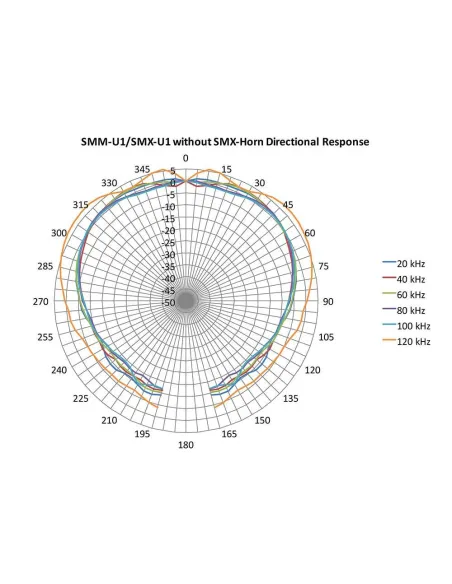
Task: Select the 60 kHz legend entry
Action: coord(404,295)
